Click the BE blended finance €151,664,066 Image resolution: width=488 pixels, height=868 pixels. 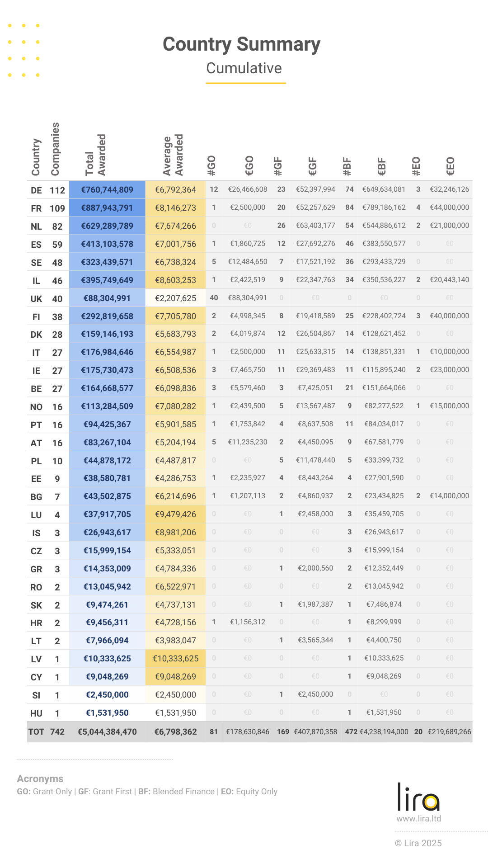[384, 388]
